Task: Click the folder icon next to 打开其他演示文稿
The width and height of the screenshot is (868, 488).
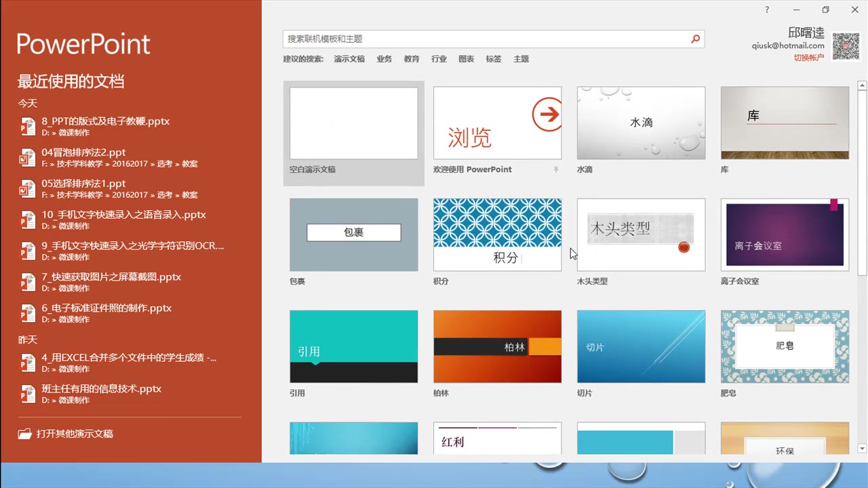Action: 25,433
